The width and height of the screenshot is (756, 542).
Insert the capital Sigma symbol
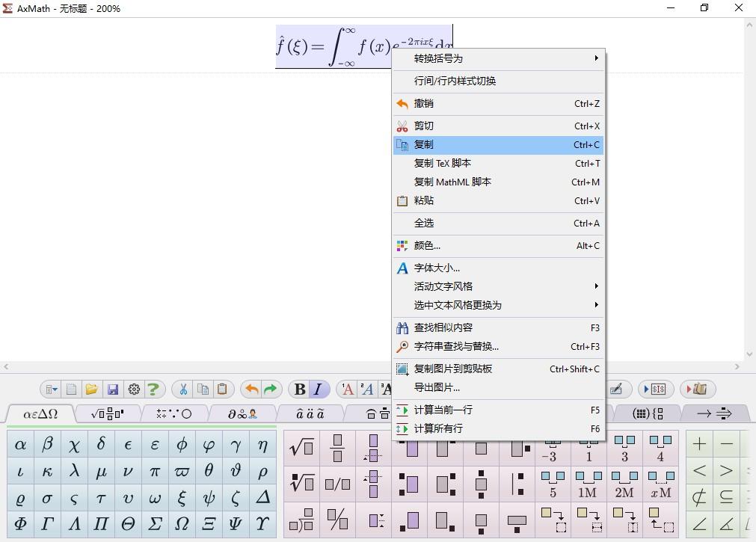154,523
